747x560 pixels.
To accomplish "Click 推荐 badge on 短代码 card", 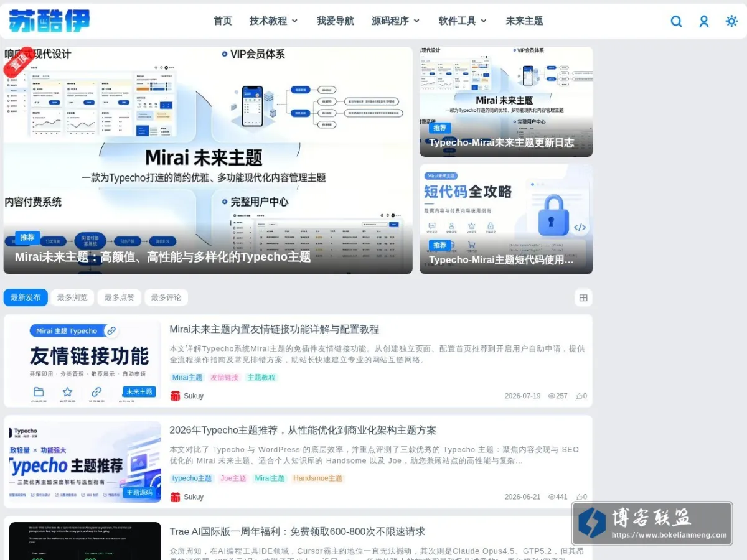I will click(x=440, y=245).
